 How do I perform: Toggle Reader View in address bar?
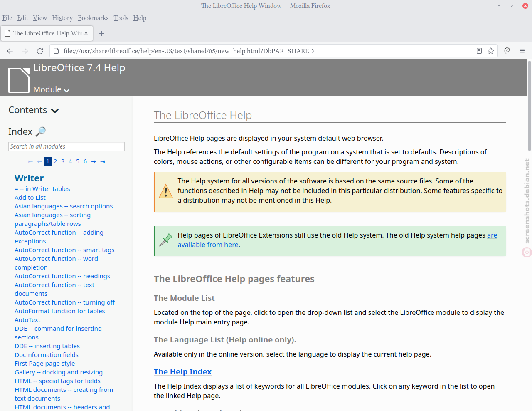(x=479, y=51)
